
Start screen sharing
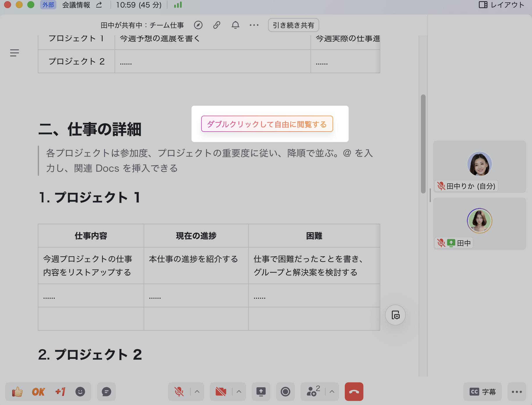pyautogui.click(x=261, y=392)
